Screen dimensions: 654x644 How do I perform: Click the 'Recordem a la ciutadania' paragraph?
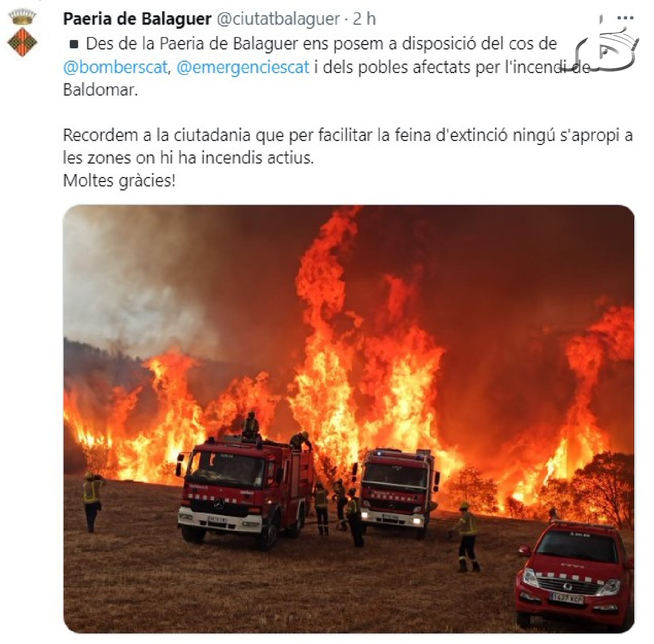point(348,146)
